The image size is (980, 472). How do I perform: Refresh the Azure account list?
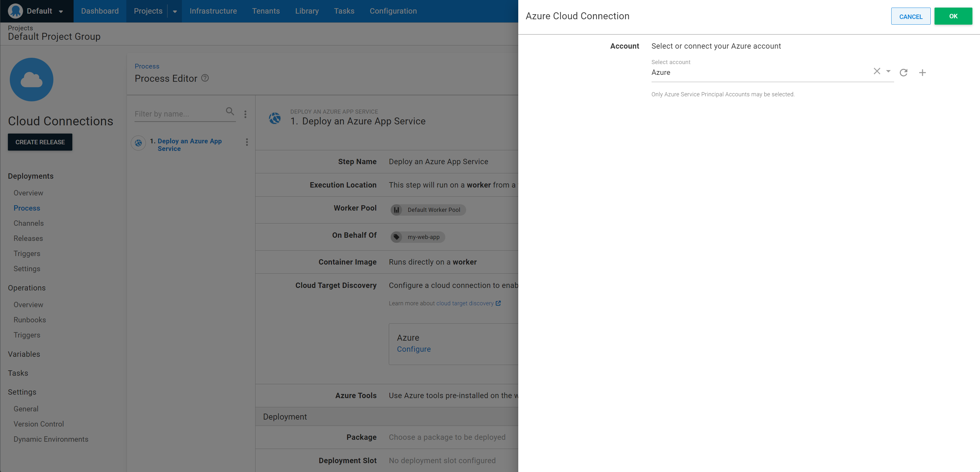(x=904, y=72)
